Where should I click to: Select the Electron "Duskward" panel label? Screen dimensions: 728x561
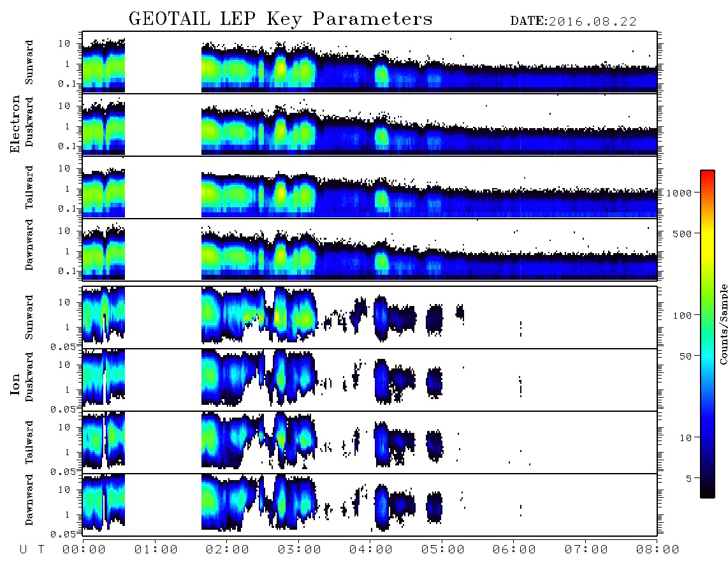[x=29, y=122]
